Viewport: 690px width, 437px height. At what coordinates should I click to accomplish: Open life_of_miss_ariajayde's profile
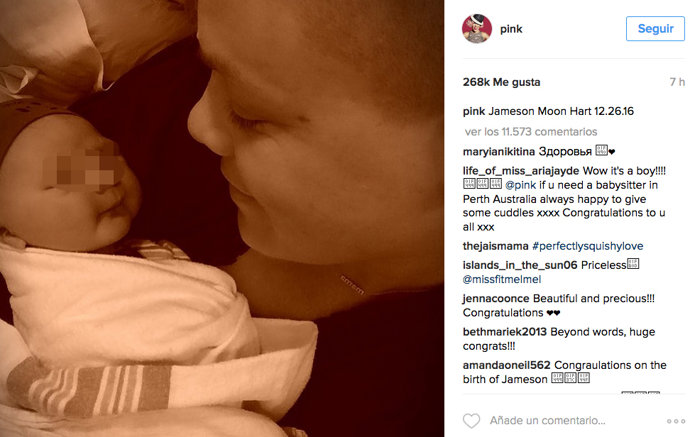(x=521, y=171)
